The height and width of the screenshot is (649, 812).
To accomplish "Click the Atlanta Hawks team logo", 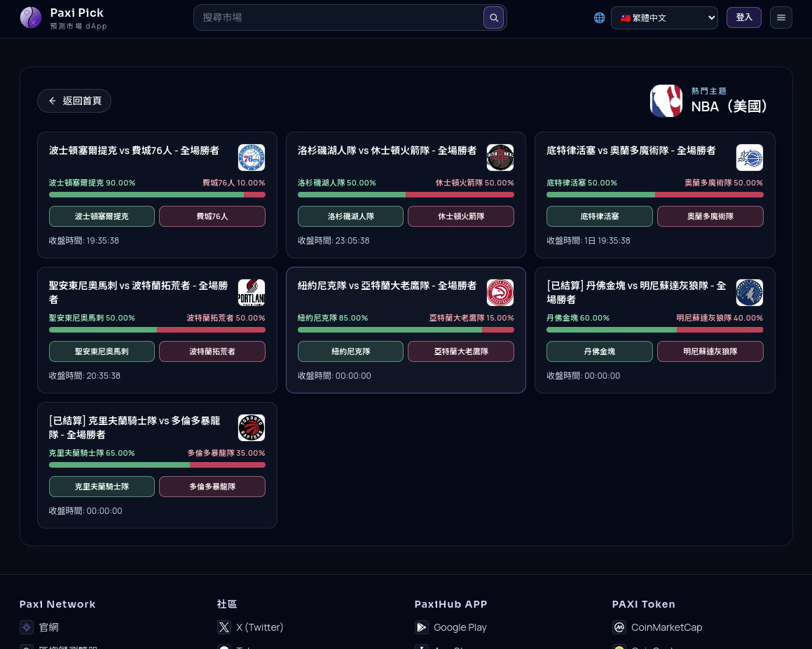I will pyautogui.click(x=500, y=293).
